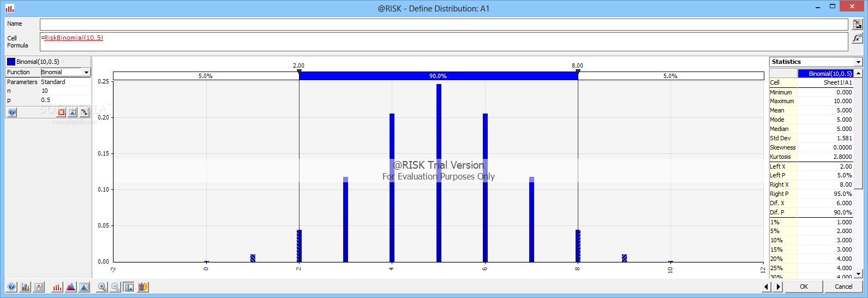Screen dimensions: 868x298
Task: Choose the overlaid density curves icon
Action: (x=71, y=287)
